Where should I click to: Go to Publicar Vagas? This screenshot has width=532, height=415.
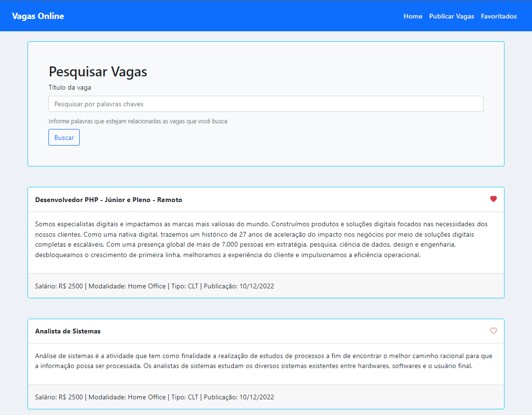(451, 16)
